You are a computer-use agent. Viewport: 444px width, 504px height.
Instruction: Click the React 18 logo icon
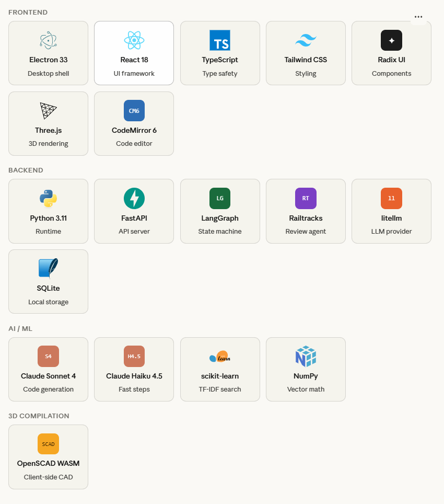pos(134,40)
